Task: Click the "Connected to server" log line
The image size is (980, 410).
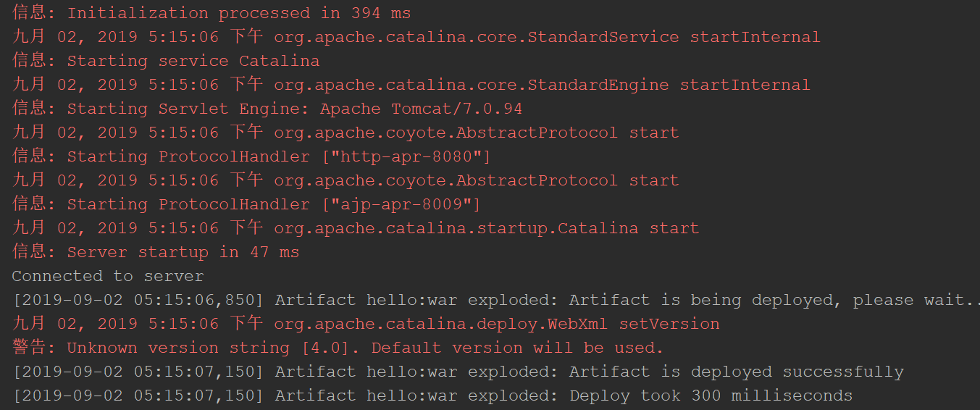Action: (108, 276)
